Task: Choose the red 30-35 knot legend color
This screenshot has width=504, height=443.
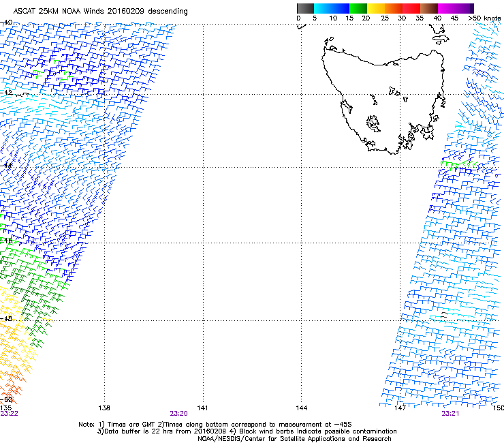Action: pos(411,8)
